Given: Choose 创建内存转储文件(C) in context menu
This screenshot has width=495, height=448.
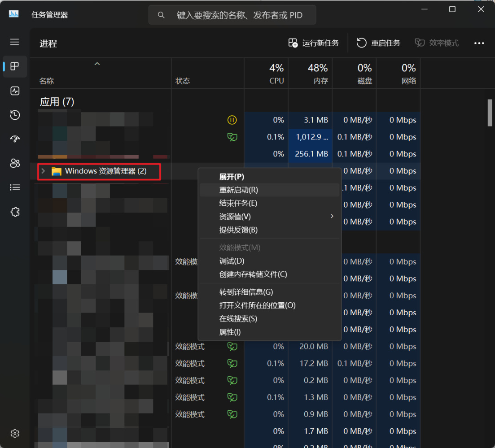Looking at the screenshot, I should pos(270,274).
